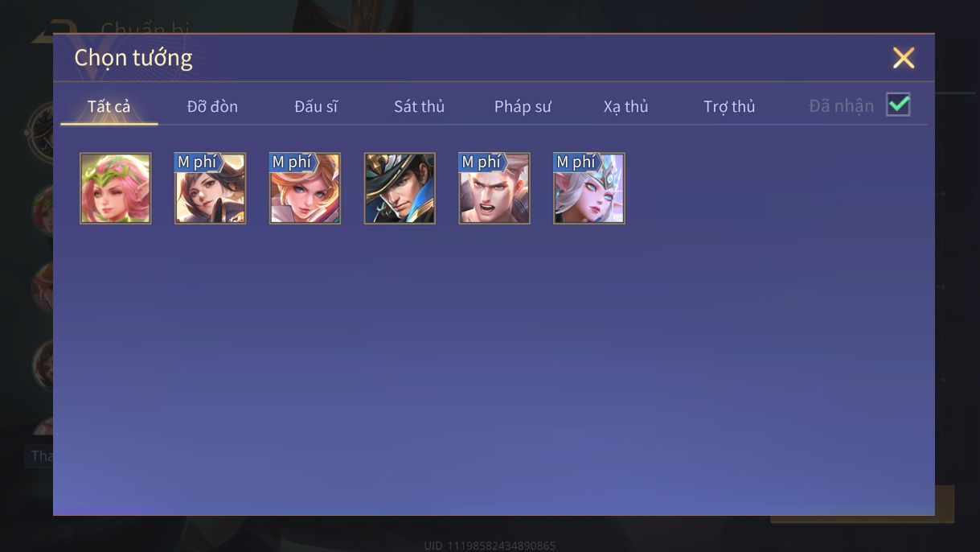The width and height of the screenshot is (980, 552).
Task: Toggle the Đã nhận checkbox
Action: pyautogui.click(x=898, y=105)
